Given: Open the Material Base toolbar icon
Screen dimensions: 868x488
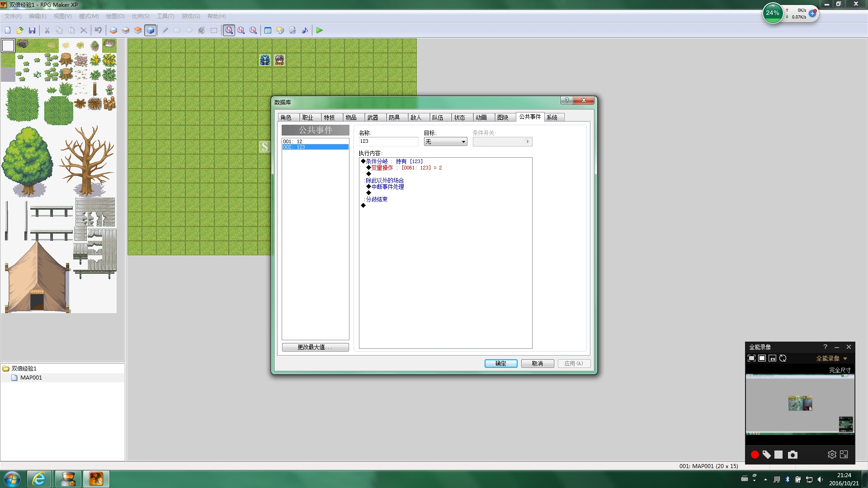Looking at the screenshot, I should [x=280, y=30].
